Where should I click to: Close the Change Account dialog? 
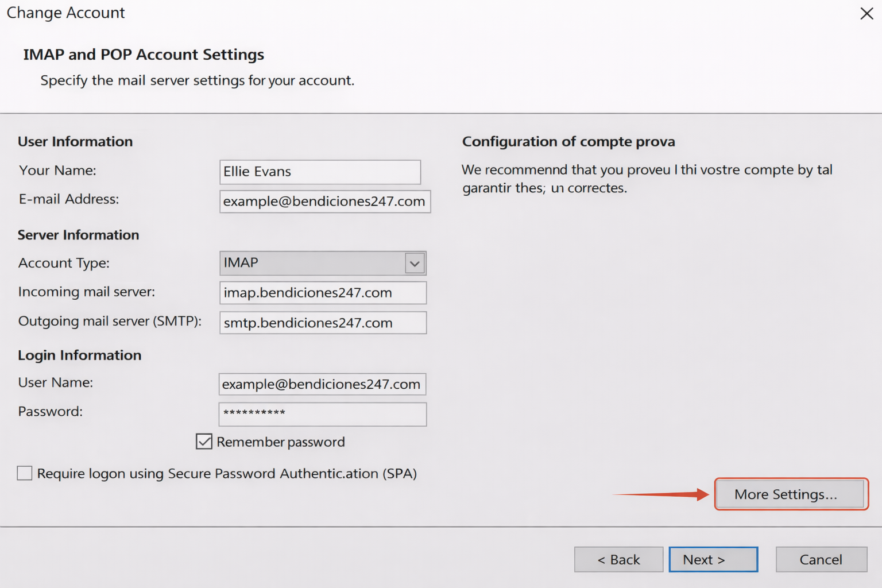click(x=866, y=13)
